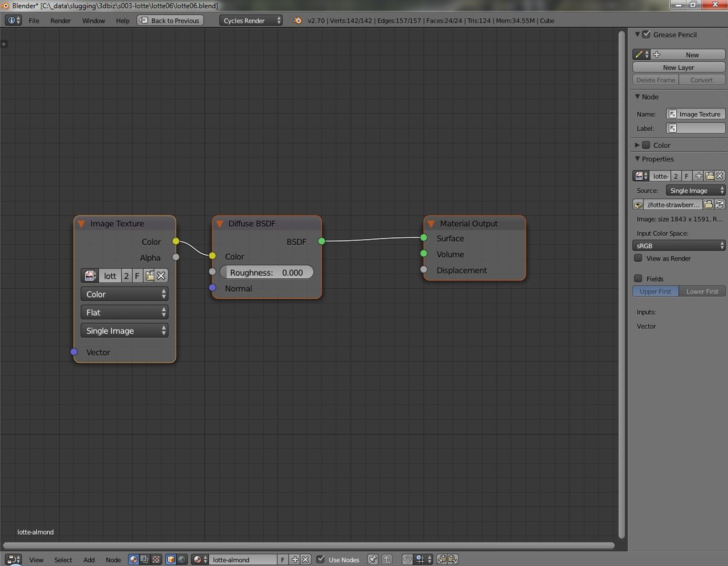This screenshot has height=566, width=728.
Task: Toggle fake user F button in node
Action: (137, 276)
